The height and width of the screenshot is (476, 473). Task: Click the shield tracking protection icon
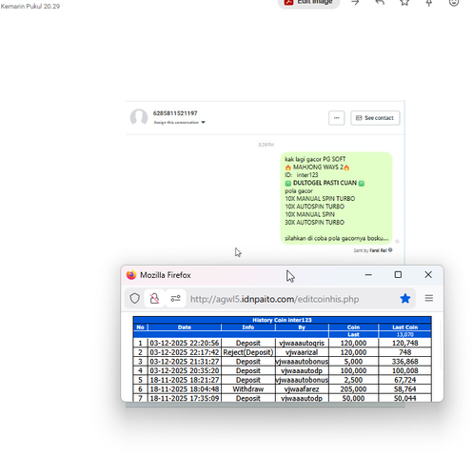coord(135,298)
